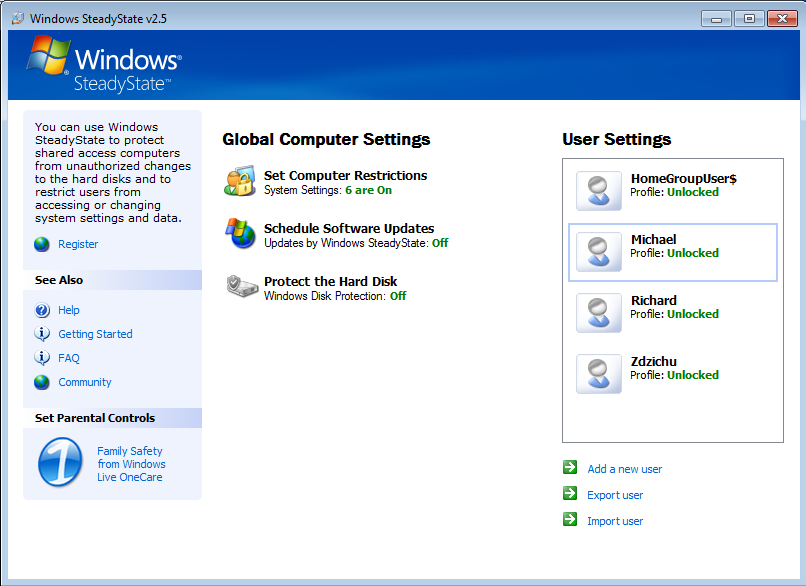Viewport: 806px width, 586px height.
Task: Open the Set Computer Restrictions heading link
Action: click(x=345, y=175)
